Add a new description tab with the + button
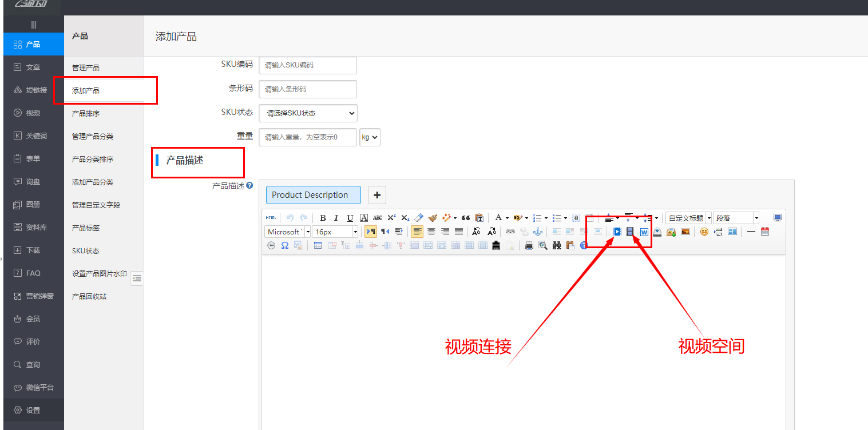Image resolution: width=868 pixels, height=430 pixels. (x=376, y=194)
